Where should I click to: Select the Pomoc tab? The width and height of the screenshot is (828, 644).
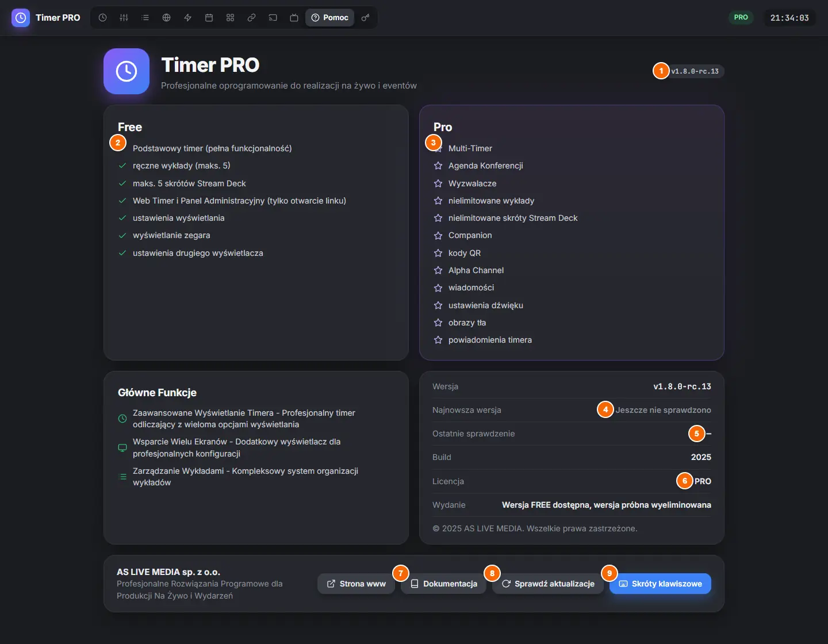[329, 18]
